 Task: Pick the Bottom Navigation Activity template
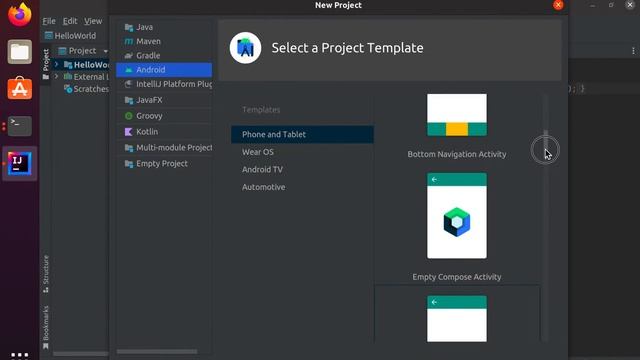click(457, 126)
